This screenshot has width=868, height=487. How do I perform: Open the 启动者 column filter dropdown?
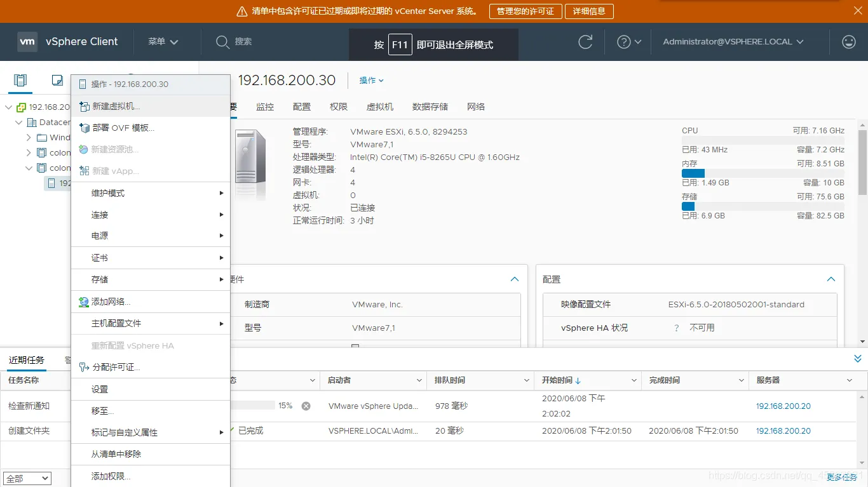419,380
